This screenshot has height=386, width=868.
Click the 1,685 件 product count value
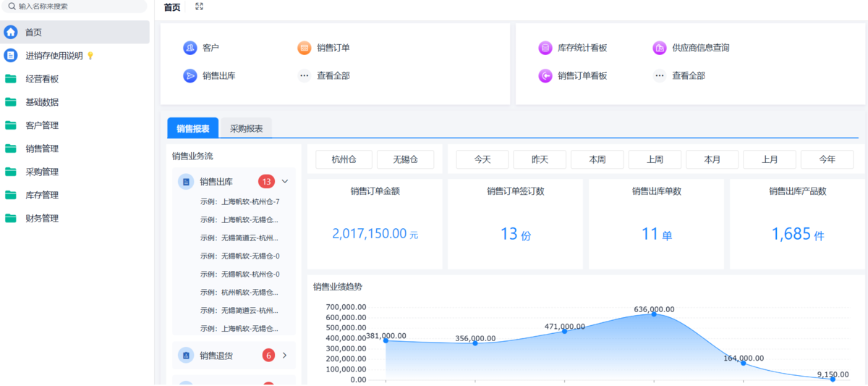798,234
